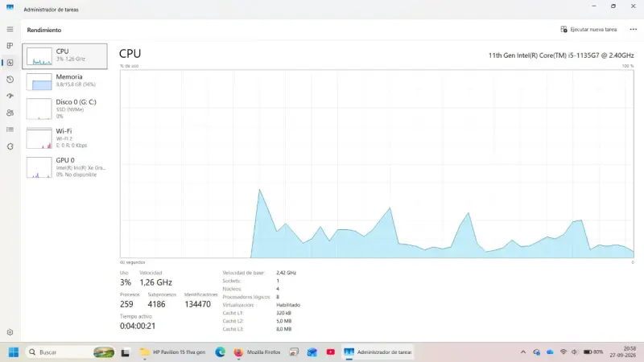Select the GPU 0 performance item
The image size is (644, 362).
(x=65, y=167)
